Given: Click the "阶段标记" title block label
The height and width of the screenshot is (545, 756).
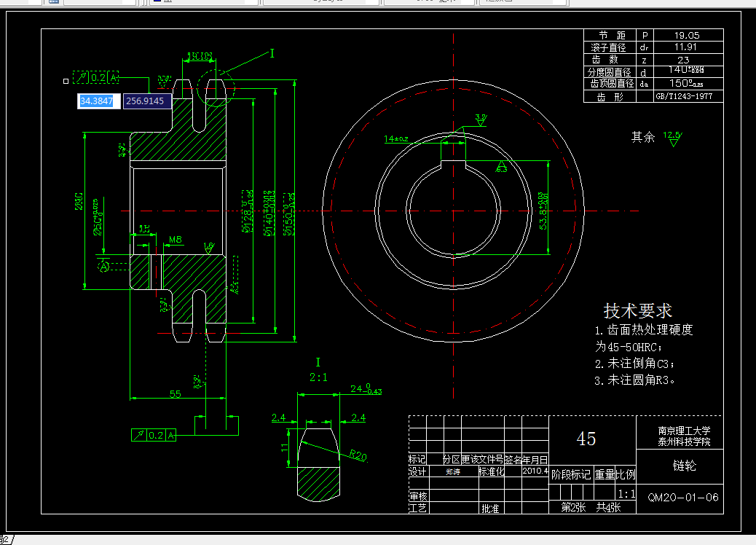Looking at the screenshot, I should click(571, 474).
